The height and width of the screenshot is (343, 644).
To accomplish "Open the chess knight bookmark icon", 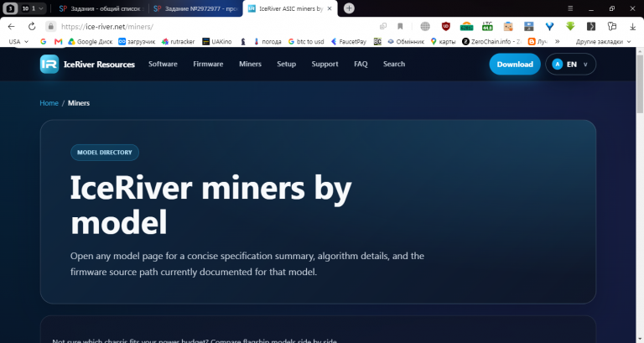I will click(243, 41).
